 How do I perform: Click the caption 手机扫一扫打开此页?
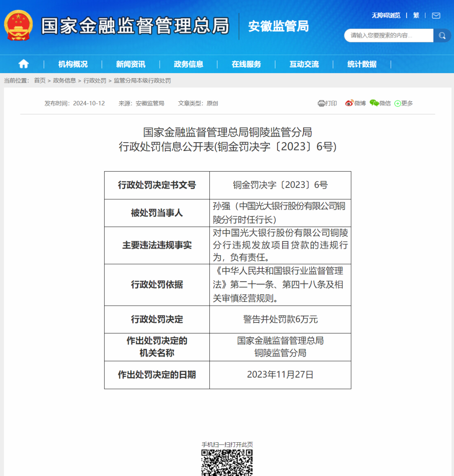point(227,444)
